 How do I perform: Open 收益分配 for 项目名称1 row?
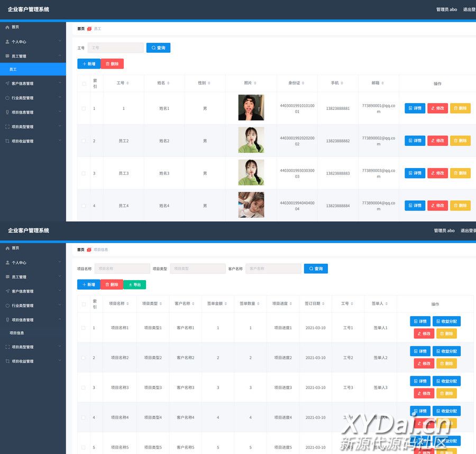[x=446, y=321]
